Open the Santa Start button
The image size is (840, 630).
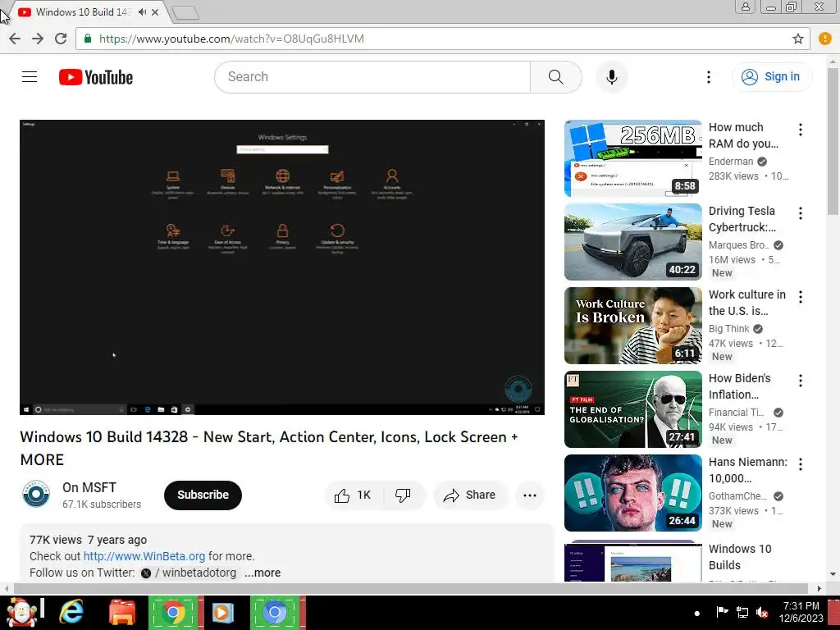pyautogui.click(x=21, y=613)
